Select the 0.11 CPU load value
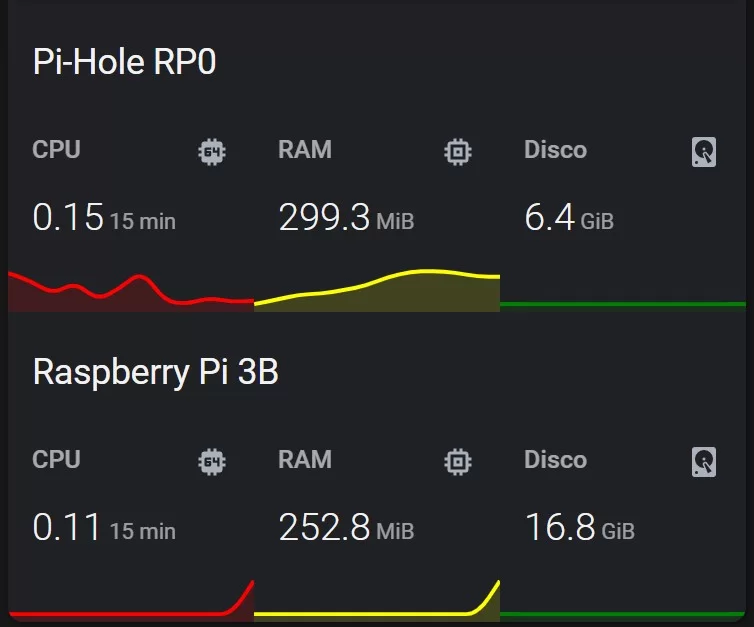This screenshot has height=627, width=754. (68, 527)
